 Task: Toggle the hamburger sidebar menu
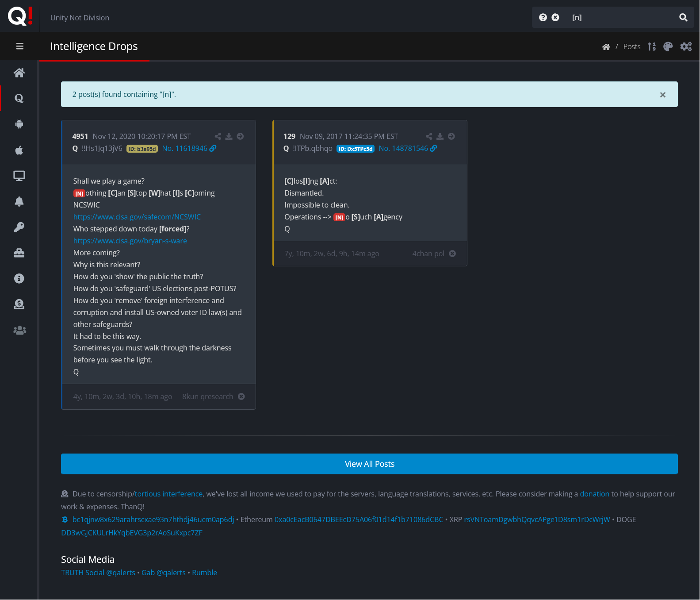pos(19,46)
